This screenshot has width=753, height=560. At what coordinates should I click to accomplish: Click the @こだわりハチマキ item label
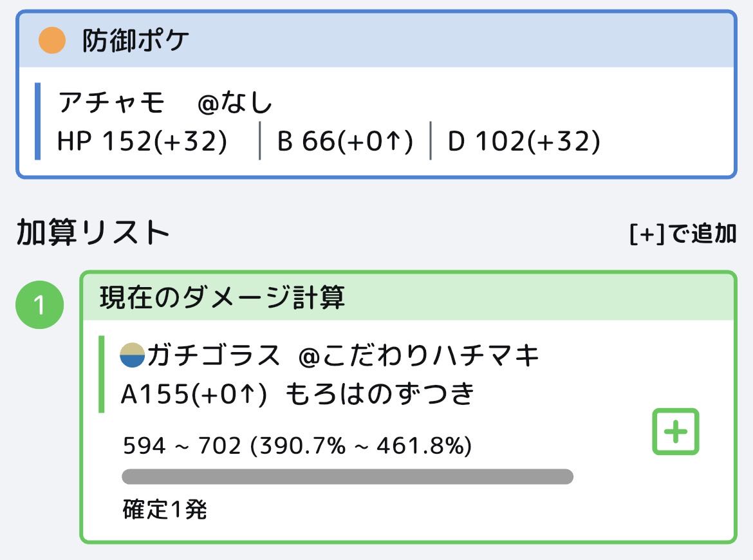pos(419,355)
